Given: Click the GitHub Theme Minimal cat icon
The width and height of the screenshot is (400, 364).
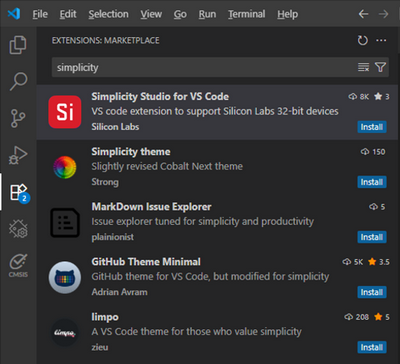Looking at the screenshot, I should pos(65,277).
